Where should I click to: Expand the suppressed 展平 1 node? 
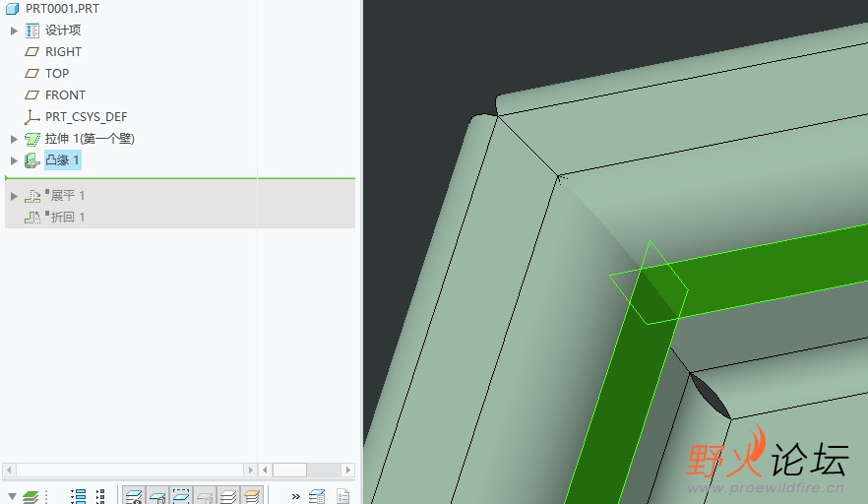click(14, 196)
